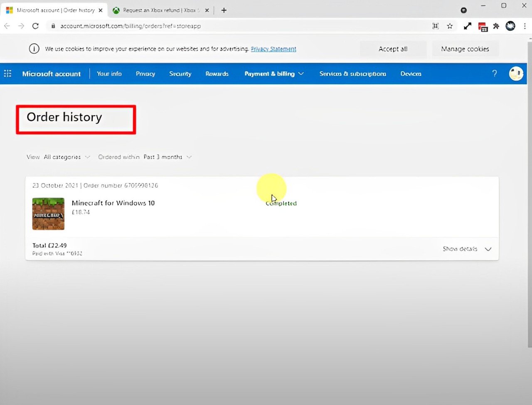Click the Help question mark icon
Screen dimensions: 532x405
click(494, 74)
